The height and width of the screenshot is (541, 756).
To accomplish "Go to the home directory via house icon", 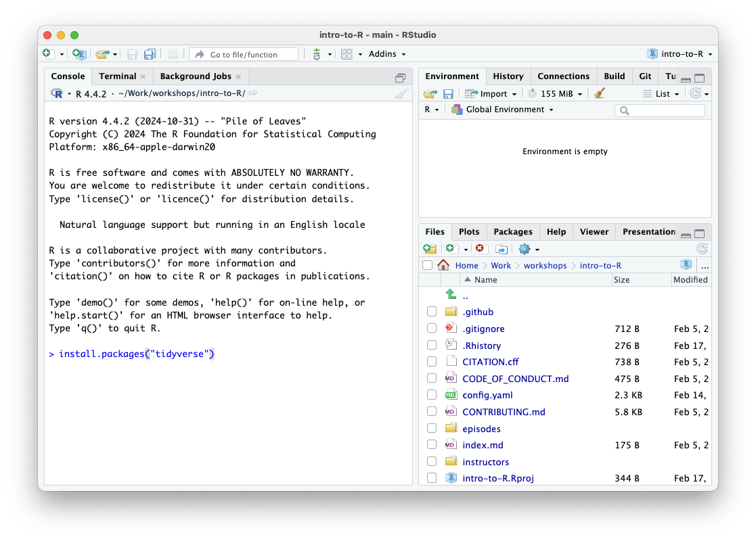I will click(x=444, y=265).
